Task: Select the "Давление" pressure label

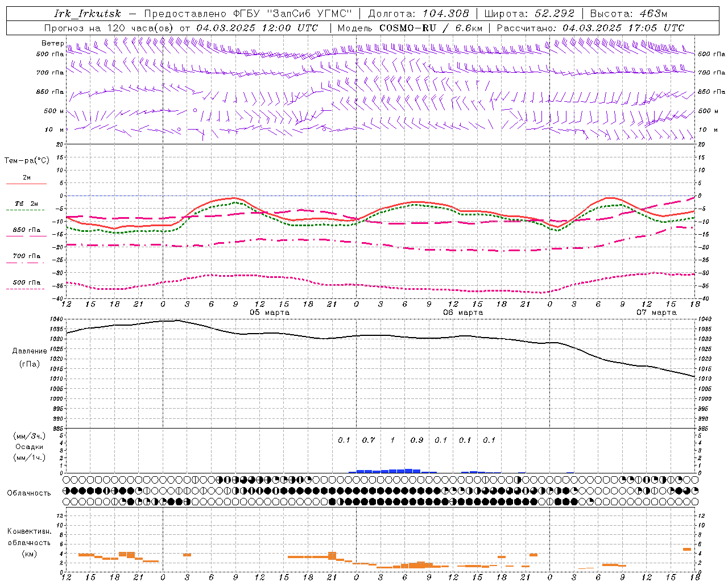Action: [30, 351]
